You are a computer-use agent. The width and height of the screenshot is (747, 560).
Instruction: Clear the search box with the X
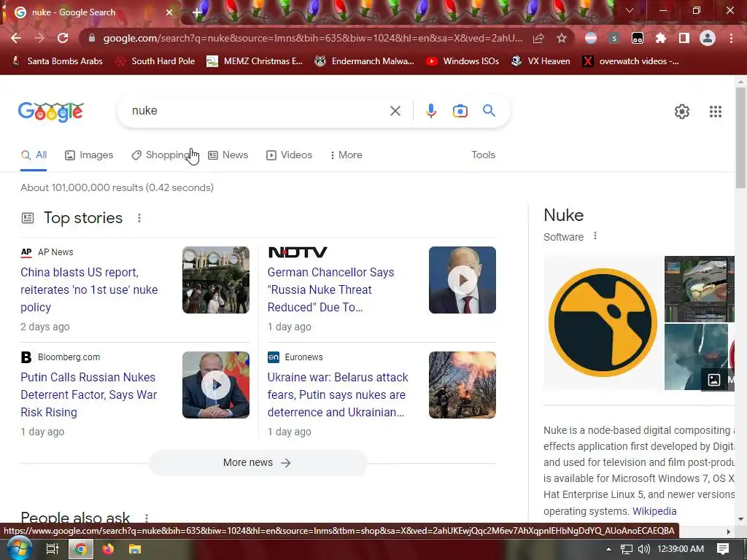[x=395, y=111]
